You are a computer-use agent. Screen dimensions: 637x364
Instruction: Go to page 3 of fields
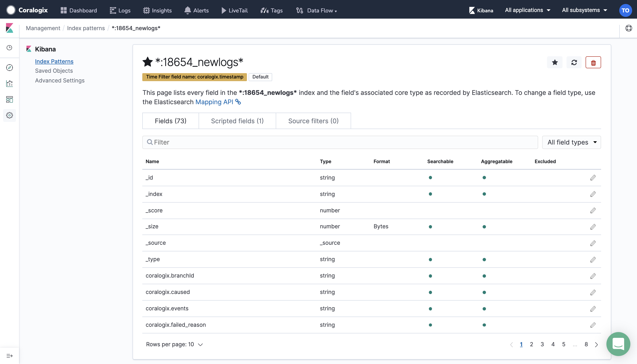[x=542, y=344]
